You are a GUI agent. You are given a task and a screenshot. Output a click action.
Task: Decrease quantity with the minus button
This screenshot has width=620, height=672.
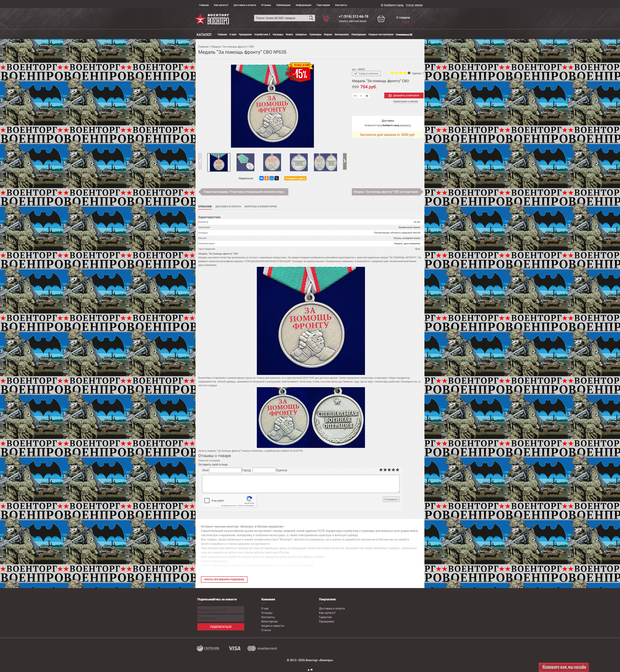click(355, 96)
